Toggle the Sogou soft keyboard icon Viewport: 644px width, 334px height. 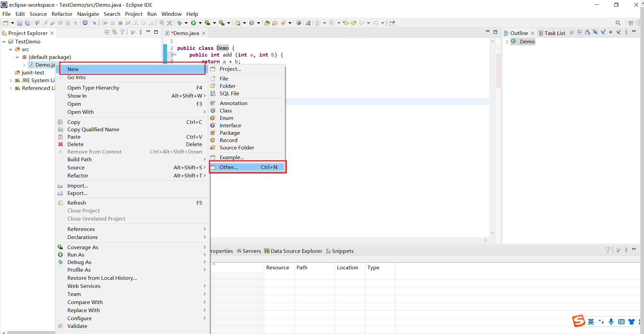click(621, 322)
